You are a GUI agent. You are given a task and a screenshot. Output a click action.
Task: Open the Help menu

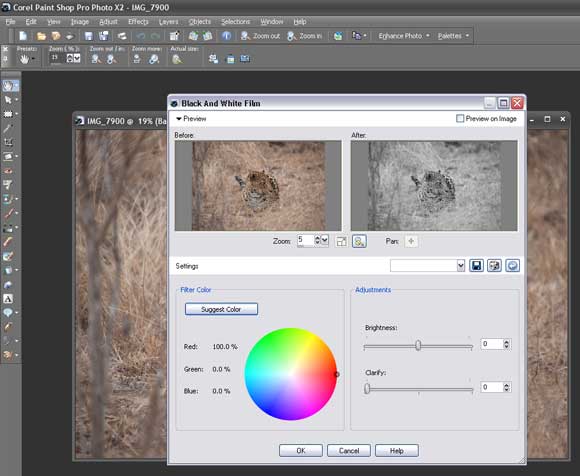(300, 22)
